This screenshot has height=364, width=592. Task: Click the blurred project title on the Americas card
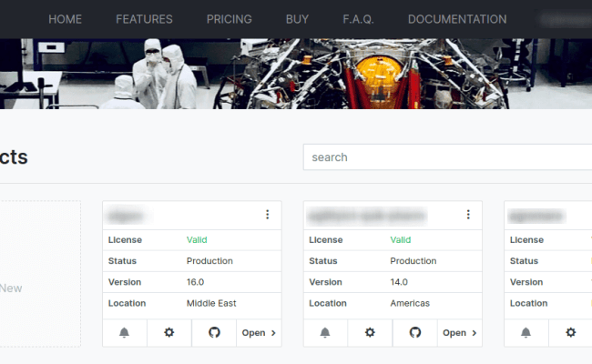367,217
